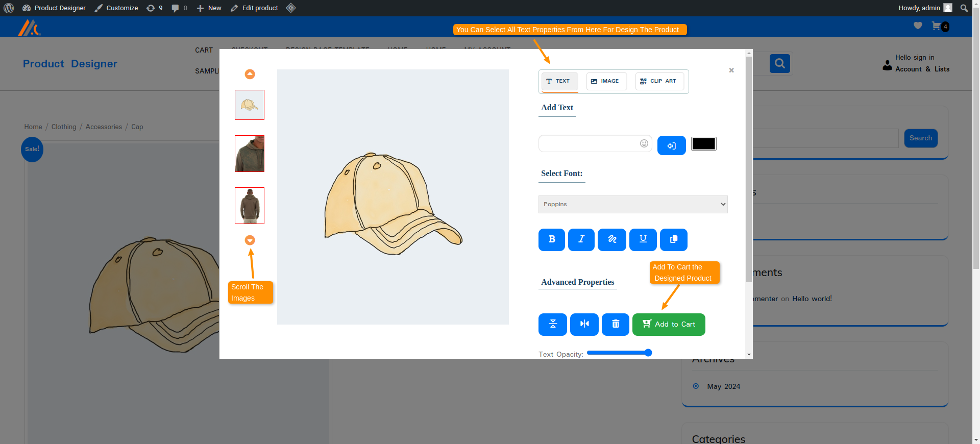Click the duplicate copy text button
980x444 pixels.
[674, 240]
